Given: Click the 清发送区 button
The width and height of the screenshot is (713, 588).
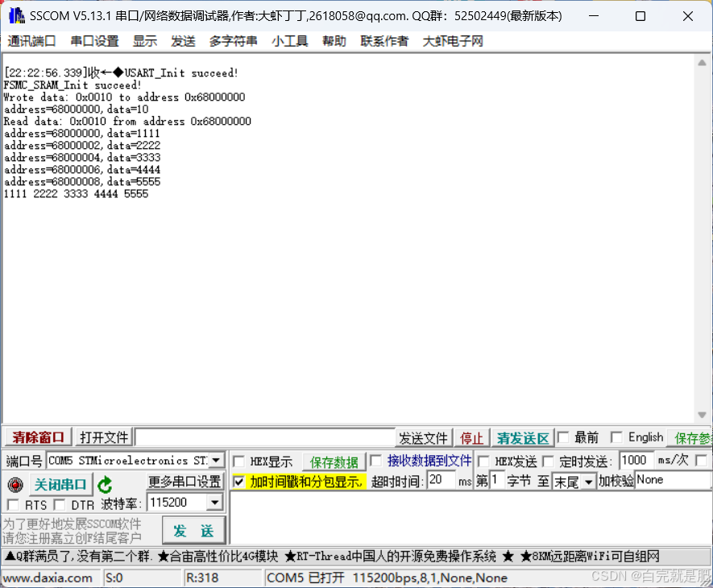Looking at the screenshot, I should click(x=523, y=438).
